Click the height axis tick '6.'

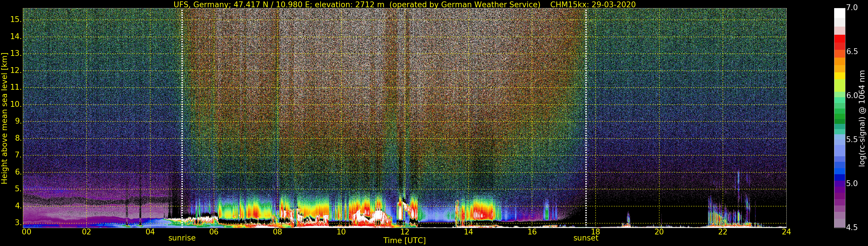click(x=18, y=172)
